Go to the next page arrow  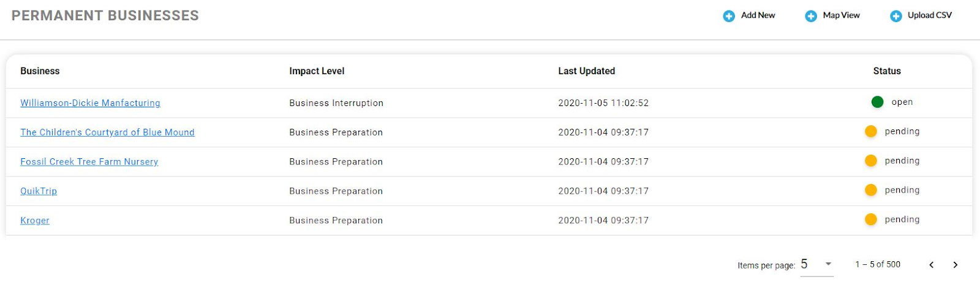pos(955,265)
